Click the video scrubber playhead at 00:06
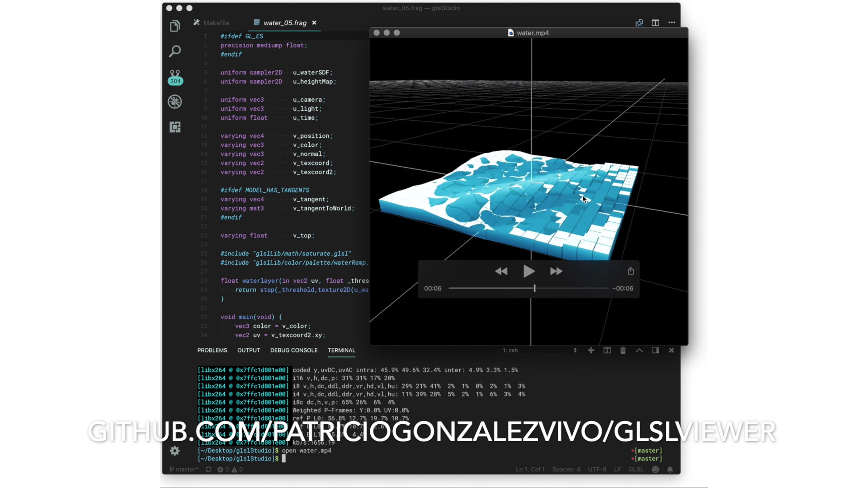Viewport: 868px width, 488px height. (x=535, y=288)
